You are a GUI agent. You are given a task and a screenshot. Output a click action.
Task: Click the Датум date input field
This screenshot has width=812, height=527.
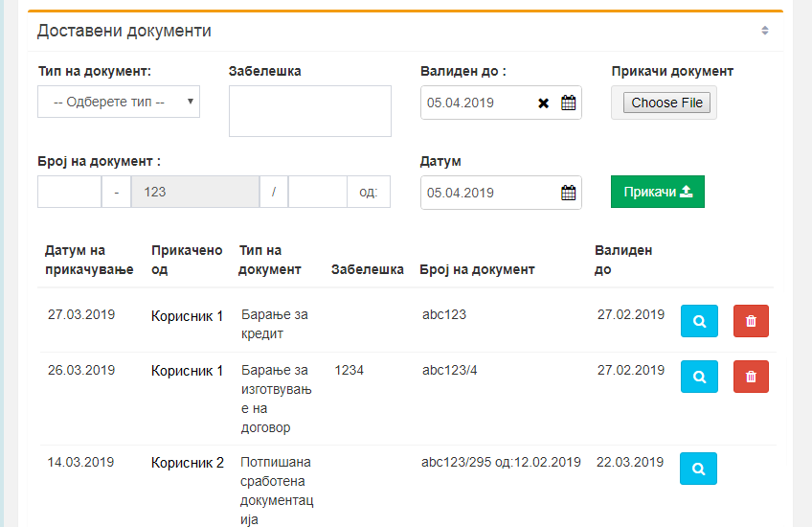click(x=489, y=193)
